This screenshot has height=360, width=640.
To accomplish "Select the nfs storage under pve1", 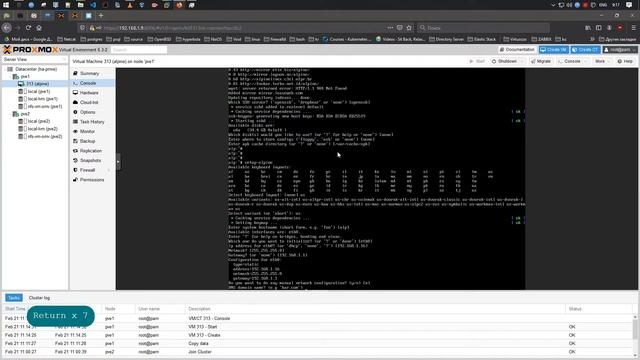I will click(44, 107).
